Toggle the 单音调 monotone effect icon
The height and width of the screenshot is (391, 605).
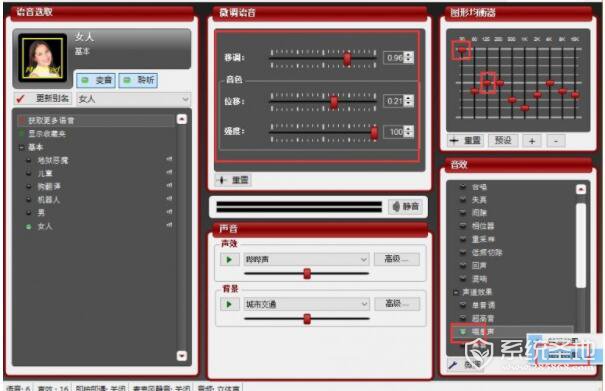[463, 305]
